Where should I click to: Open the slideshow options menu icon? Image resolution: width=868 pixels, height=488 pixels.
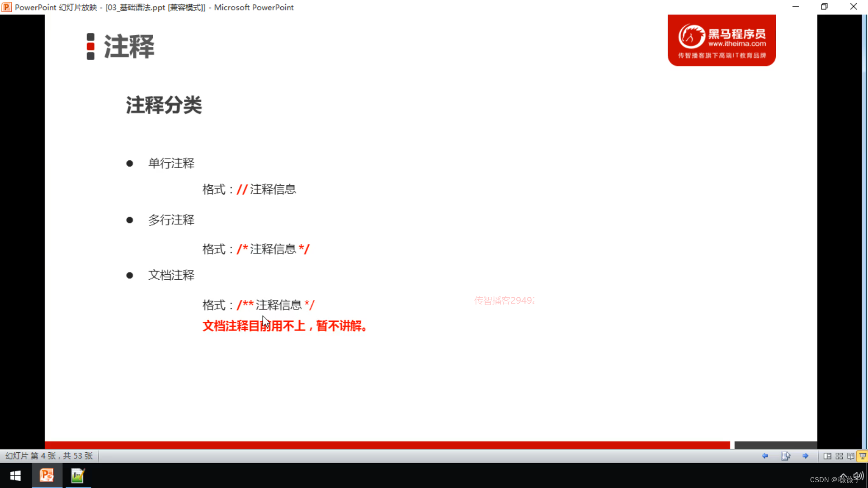tap(785, 456)
